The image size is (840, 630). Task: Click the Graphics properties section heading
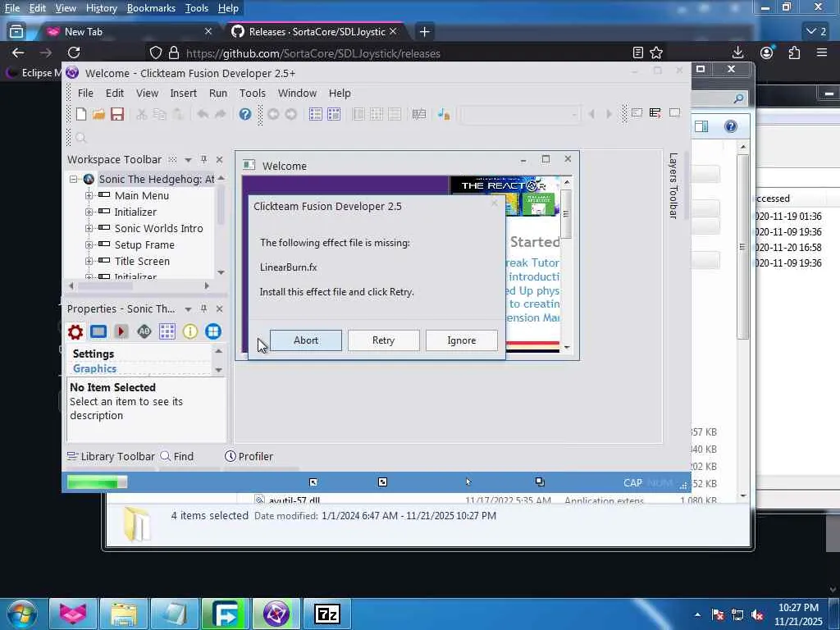(95, 368)
